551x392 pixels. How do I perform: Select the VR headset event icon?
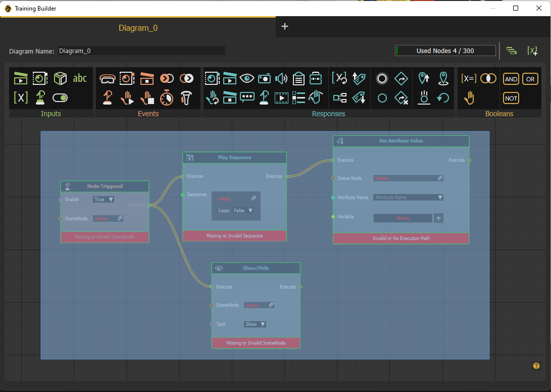click(x=107, y=79)
